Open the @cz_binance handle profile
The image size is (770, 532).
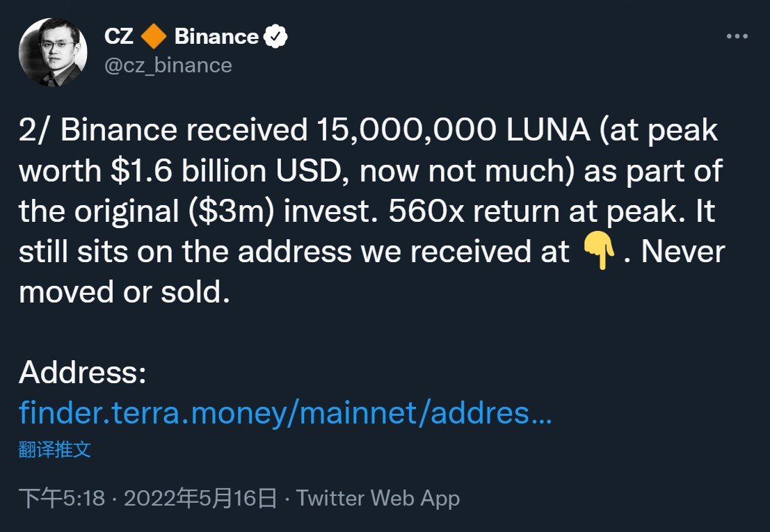point(168,65)
